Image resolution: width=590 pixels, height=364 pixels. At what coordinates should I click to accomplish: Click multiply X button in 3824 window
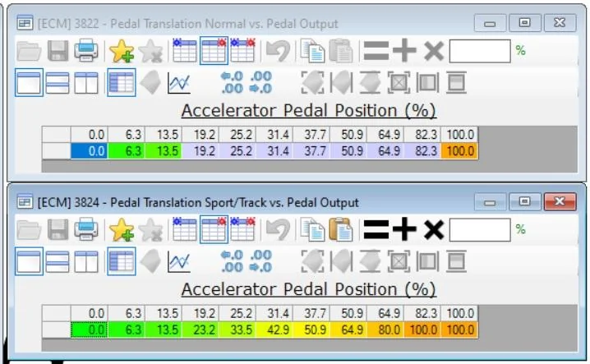pyautogui.click(x=434, y=229)
